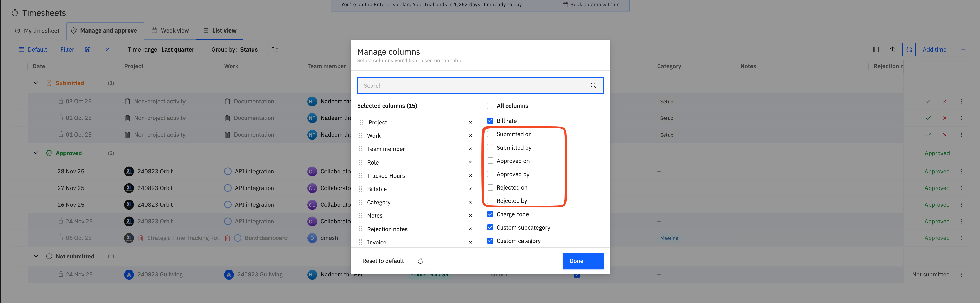Collapse the Not submitted group chevron
This screenshot has width=980, height=303.
tap(36, 256)
